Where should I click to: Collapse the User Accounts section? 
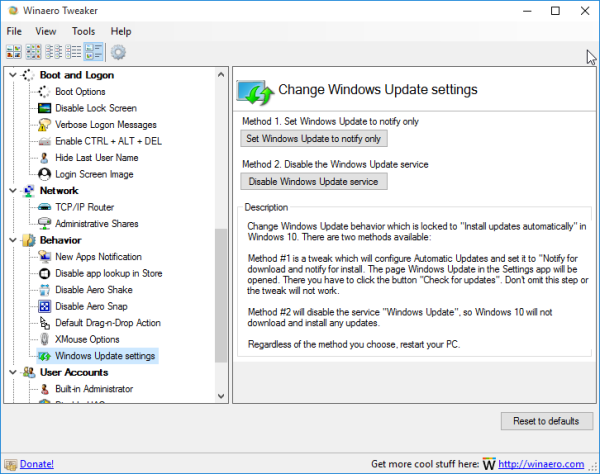point(12,372)
